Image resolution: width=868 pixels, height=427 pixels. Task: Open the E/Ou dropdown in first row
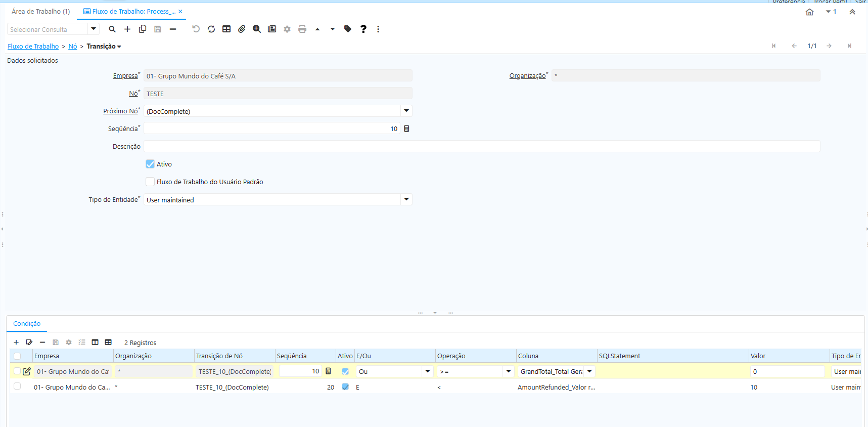[x=428, y=371]
